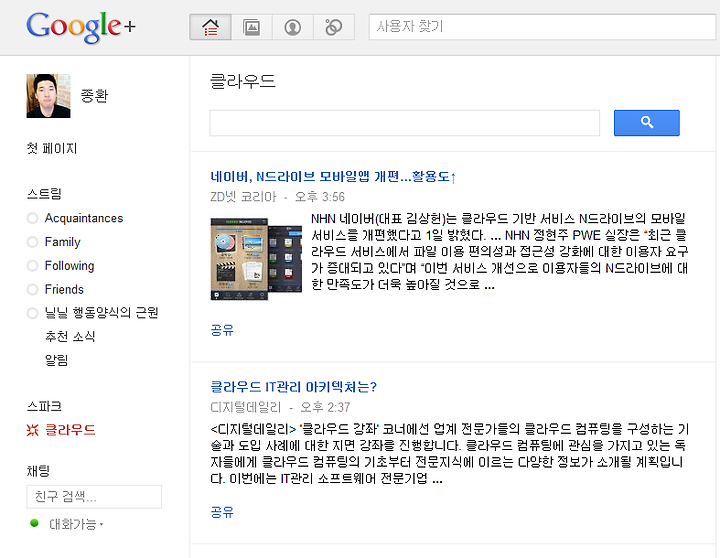This screenshot has height=558, width=720.
Task: Open the Circles icon in top bar
Action: click(334, 27)
